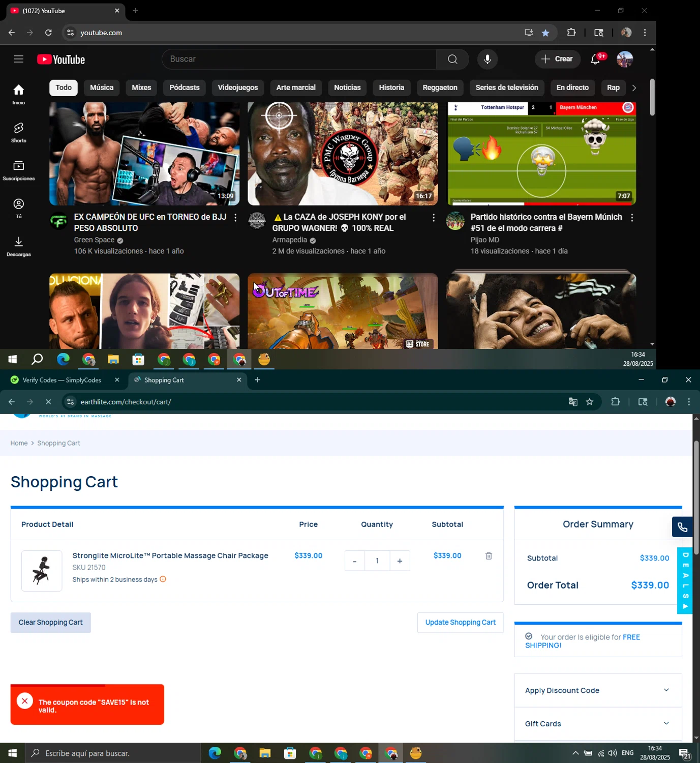The image size is (700, 763).
Task: Show more YouTube category chips arrow
Action: (x=634, y=87)
